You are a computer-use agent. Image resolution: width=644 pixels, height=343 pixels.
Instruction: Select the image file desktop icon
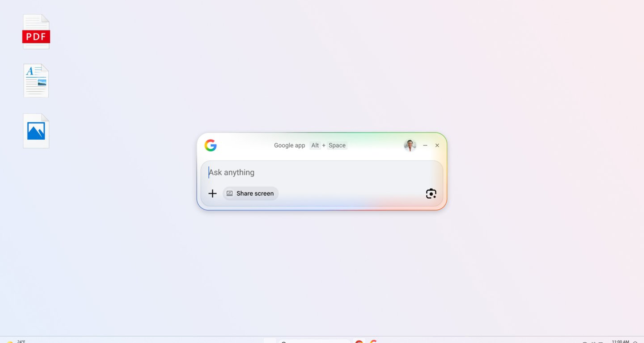pos(36,131)
